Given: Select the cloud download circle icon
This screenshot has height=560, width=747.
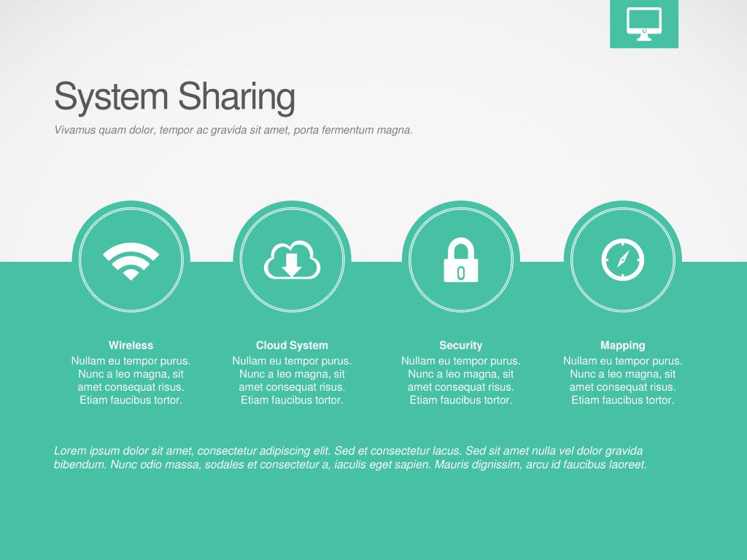Looking at the screenshot, I should point(292,260).
